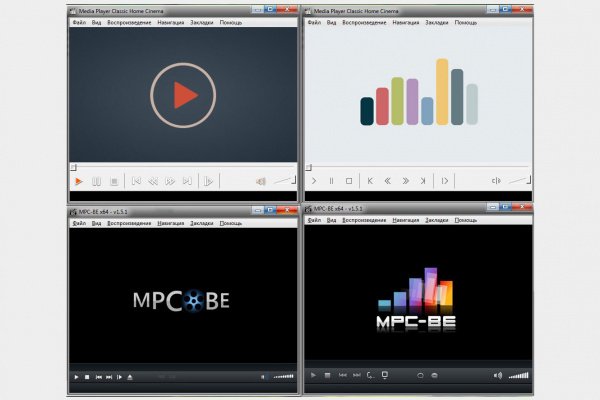
Task: Click double-right forward chevrons in pastel-bars MPC-HC window
Action: (406, 181)
